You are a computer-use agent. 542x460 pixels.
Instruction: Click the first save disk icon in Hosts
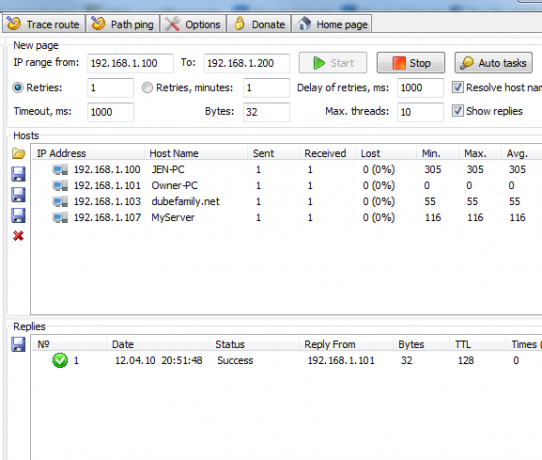tap(18, 174)
